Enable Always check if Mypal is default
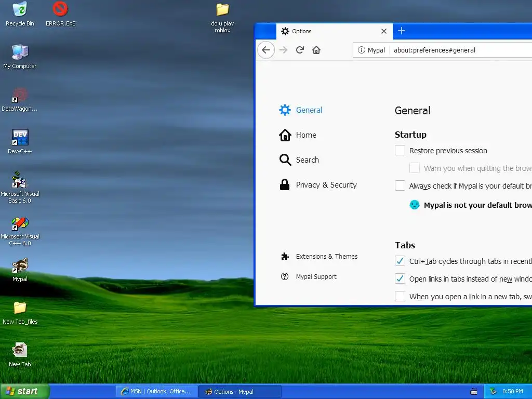 click(400, 185)
